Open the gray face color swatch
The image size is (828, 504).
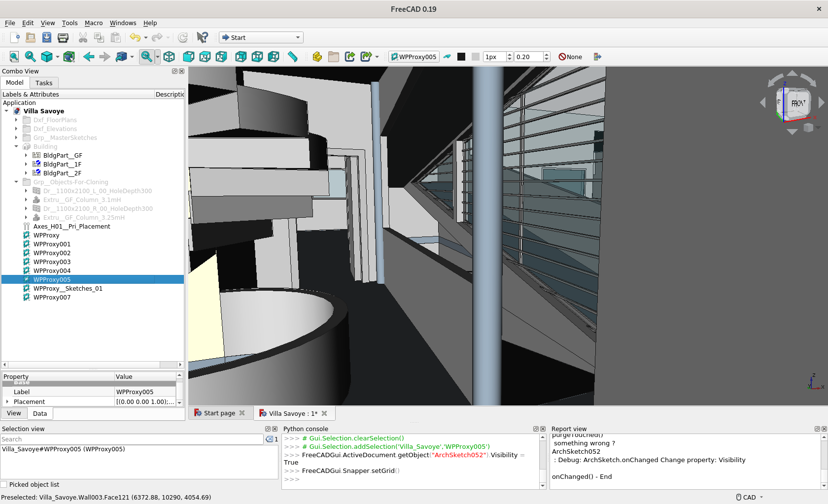point(476,57)
